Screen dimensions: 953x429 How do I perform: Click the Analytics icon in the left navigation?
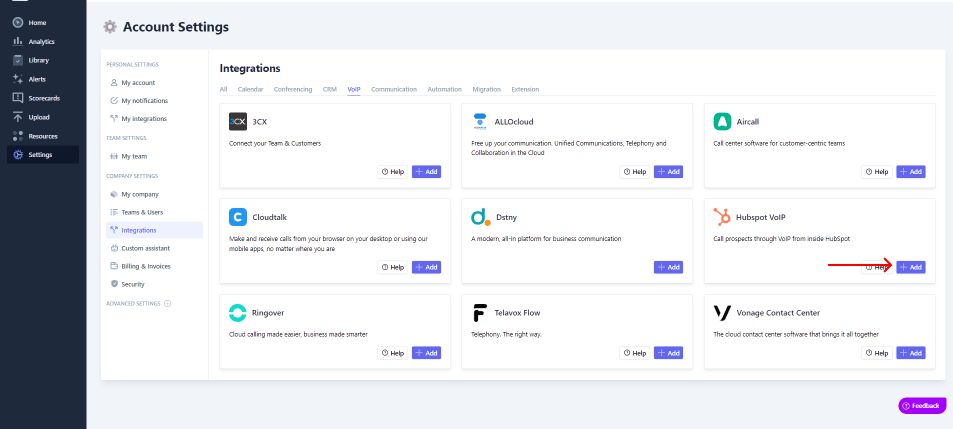coord(18,42)
